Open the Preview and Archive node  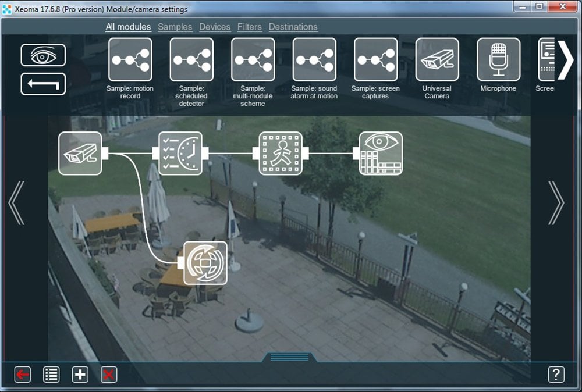click(381, 153)
